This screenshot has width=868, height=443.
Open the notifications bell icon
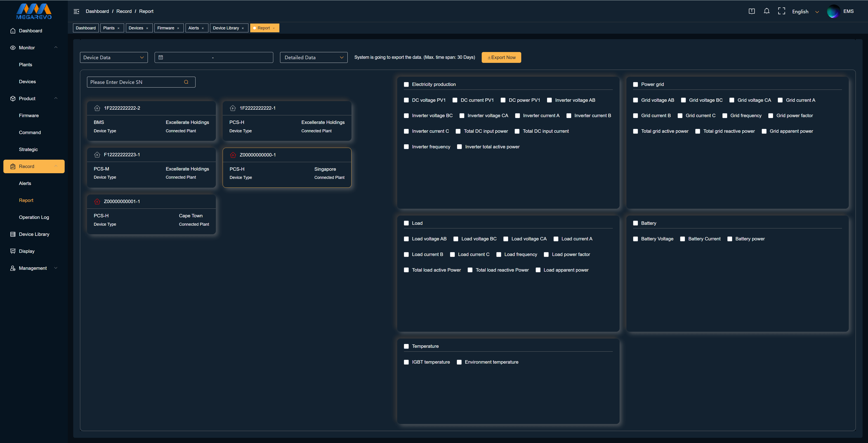(767, 11)
